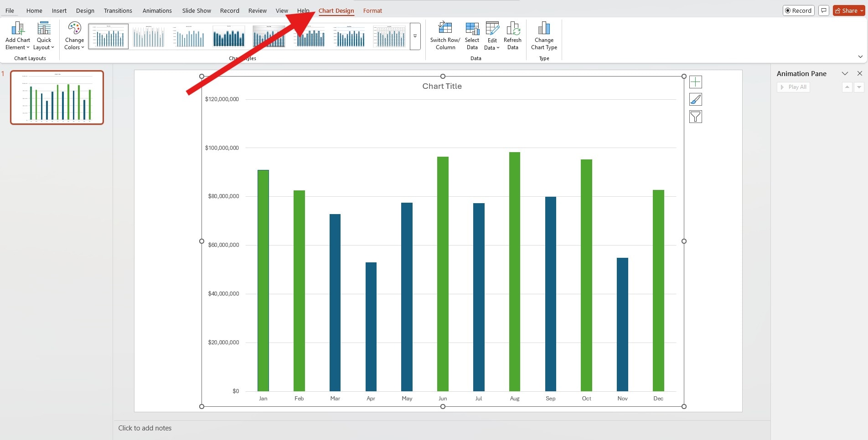Open the Change Colors gallery
Image resolution: width=868 pixels, height=440 pixels.
tap(74, 36)
